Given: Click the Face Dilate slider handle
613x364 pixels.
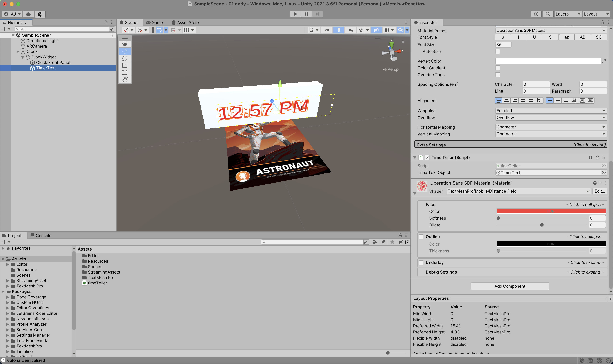Looking at the screenshot, I should pyautogui.click(x=542, y=225).
